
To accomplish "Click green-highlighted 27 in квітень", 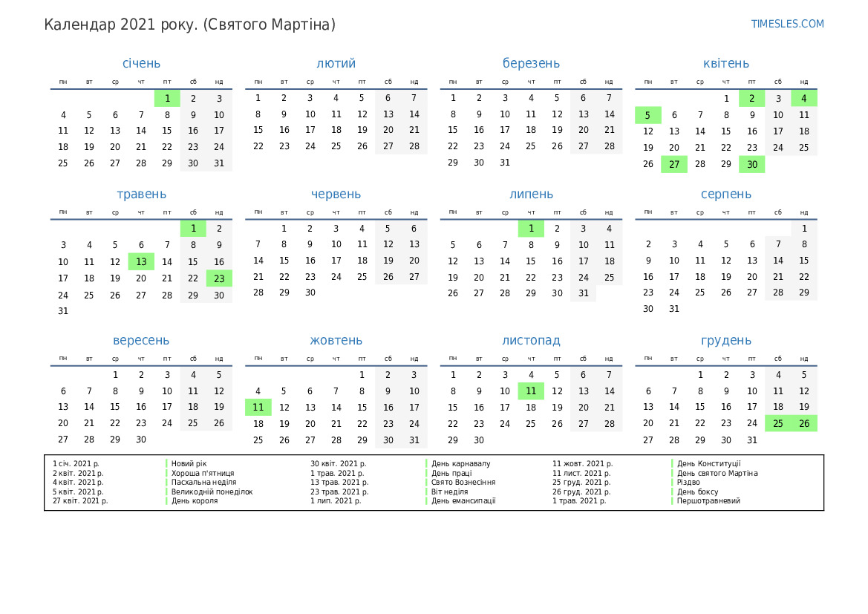I will 674,164.
